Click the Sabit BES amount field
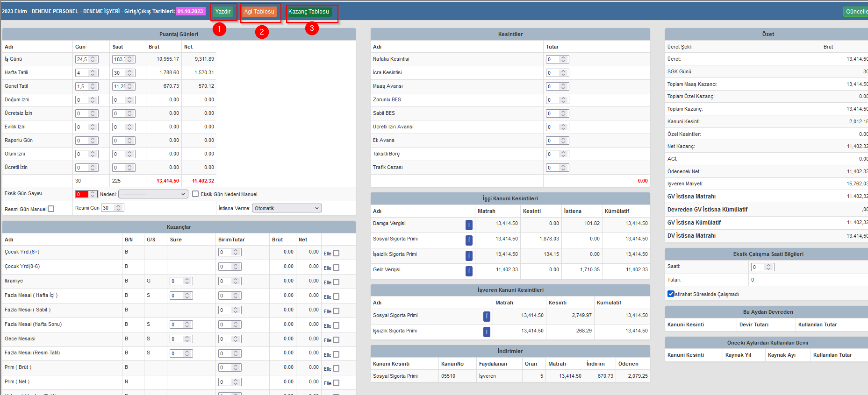 tap(558, 113)
